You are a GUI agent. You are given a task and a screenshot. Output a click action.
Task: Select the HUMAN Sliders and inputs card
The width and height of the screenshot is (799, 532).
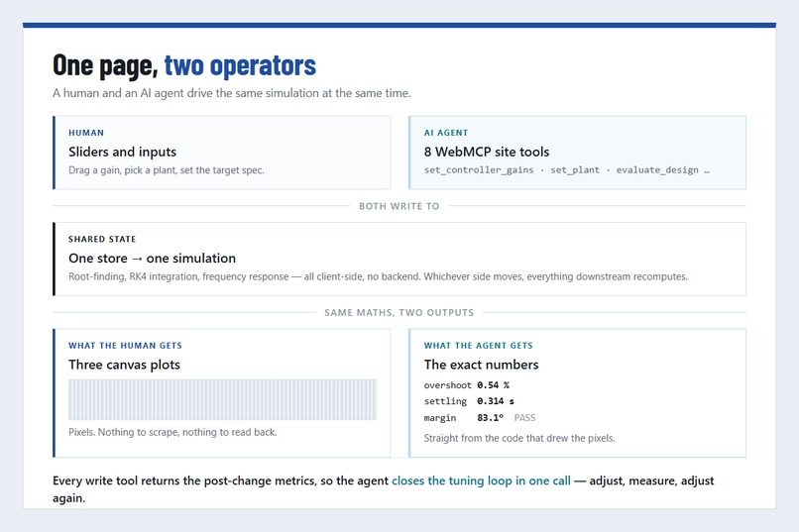pos(222,153)
